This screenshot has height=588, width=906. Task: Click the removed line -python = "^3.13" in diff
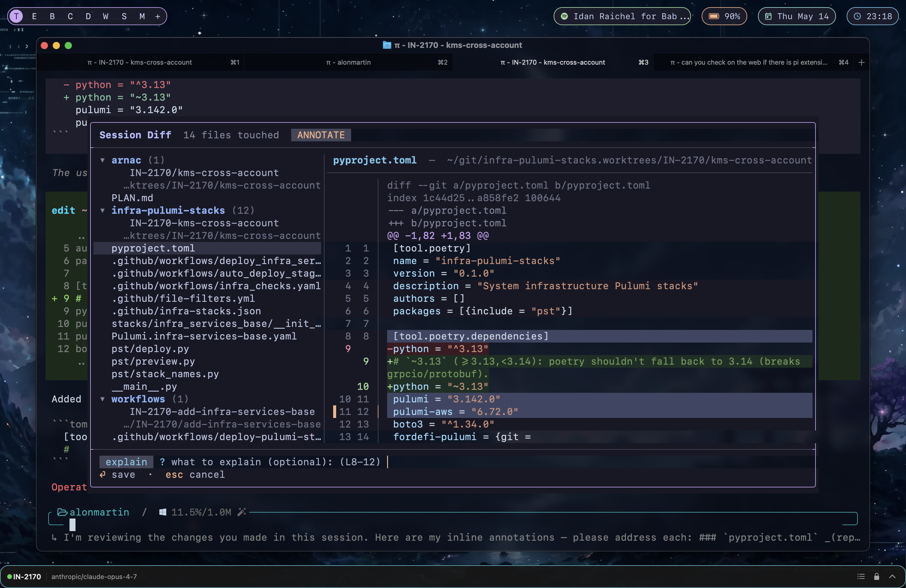(438, 349)
